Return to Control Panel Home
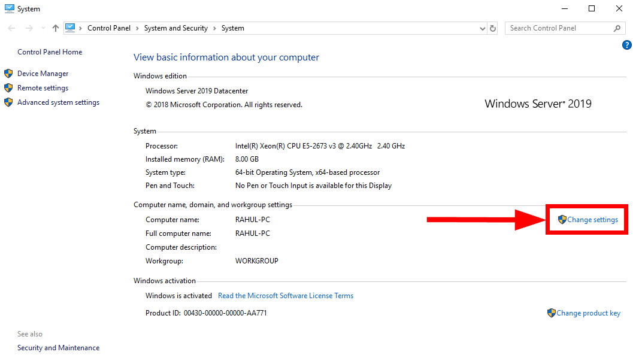Screen dimensions: 633x364 coord(49,52)
